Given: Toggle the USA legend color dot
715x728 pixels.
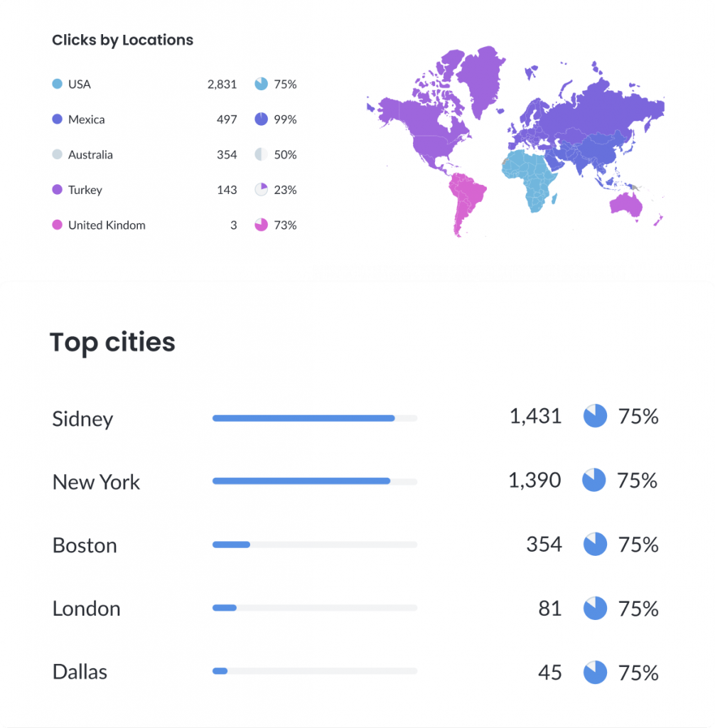Looking at the screenshot, I should [x=58, y=84].
